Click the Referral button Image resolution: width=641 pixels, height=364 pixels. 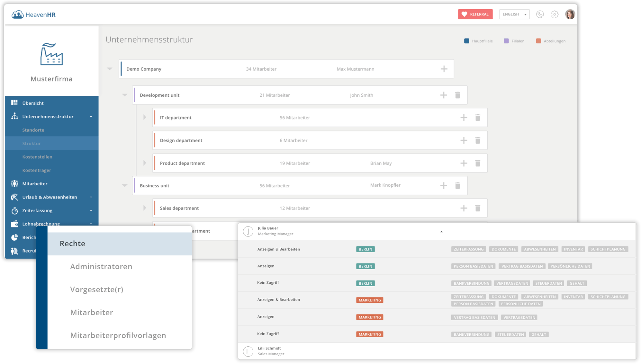click(x=475, y=14)
